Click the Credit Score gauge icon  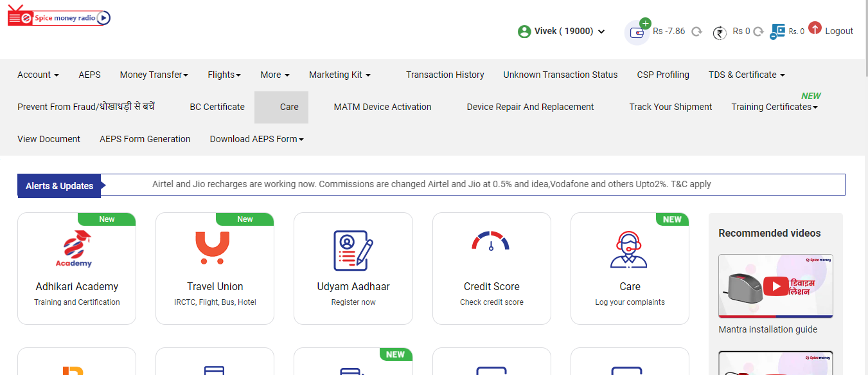tap(491, 241)
